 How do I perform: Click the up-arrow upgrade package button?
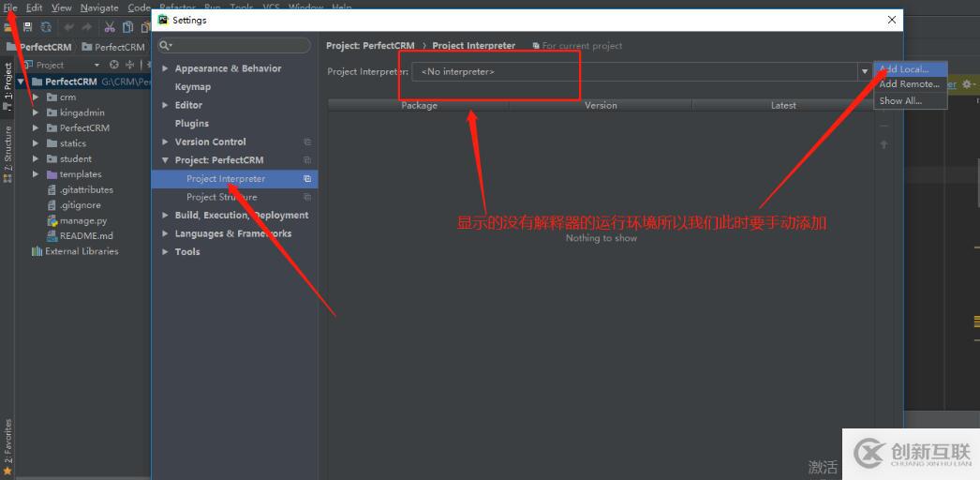tap(883, 144)
